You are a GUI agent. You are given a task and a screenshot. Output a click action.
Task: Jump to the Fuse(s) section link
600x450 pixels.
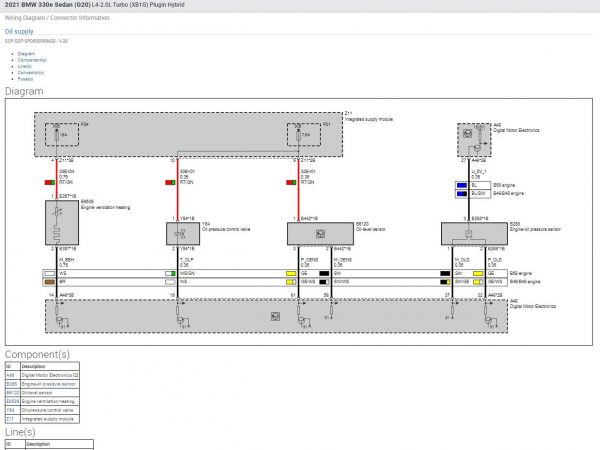coord(25,79)
